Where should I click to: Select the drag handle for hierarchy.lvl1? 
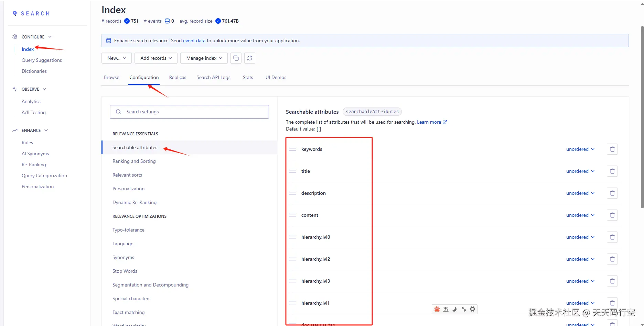point(293,303)
